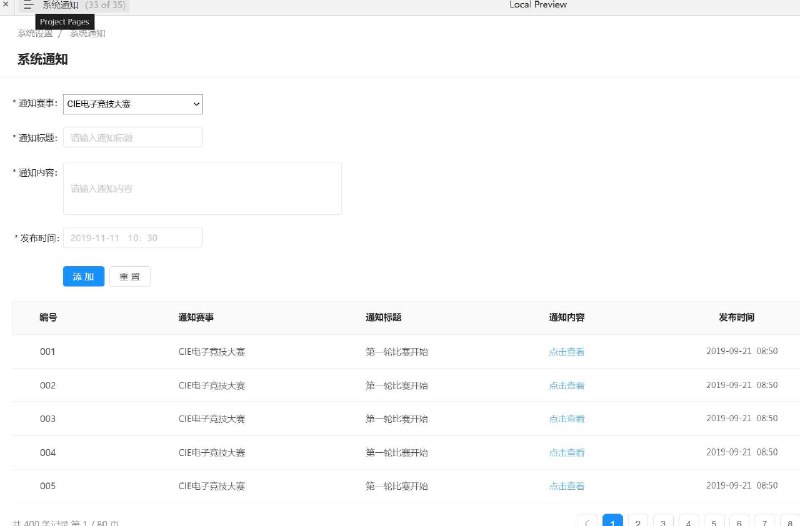Click publish time in row 004
Image resolution: width=800 pixels, height=526 pixels.
(742, 452)
